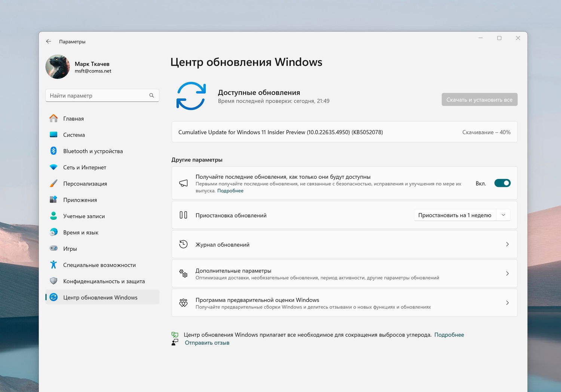Screen dimensions: 561x392
Task: Click the Приостановка обновлений label
Action: [231, 215]
